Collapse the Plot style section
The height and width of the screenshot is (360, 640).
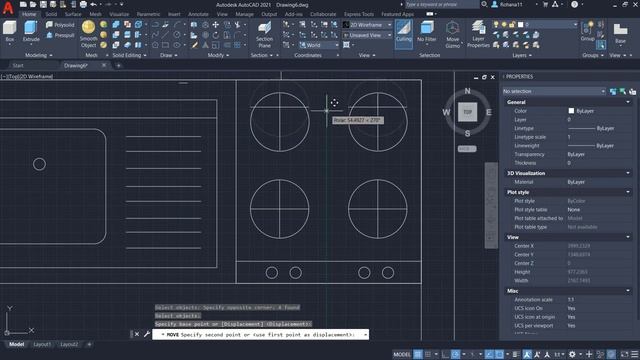[x=628, y=192]
